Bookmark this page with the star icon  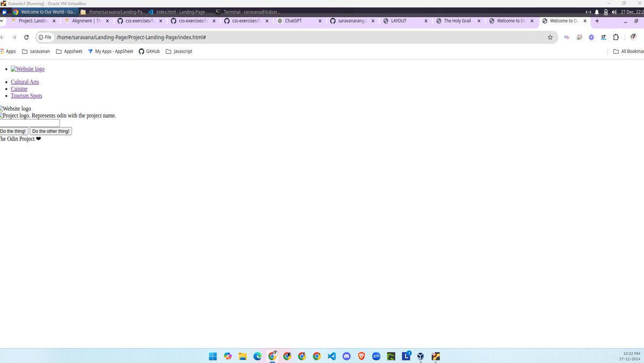550,37
